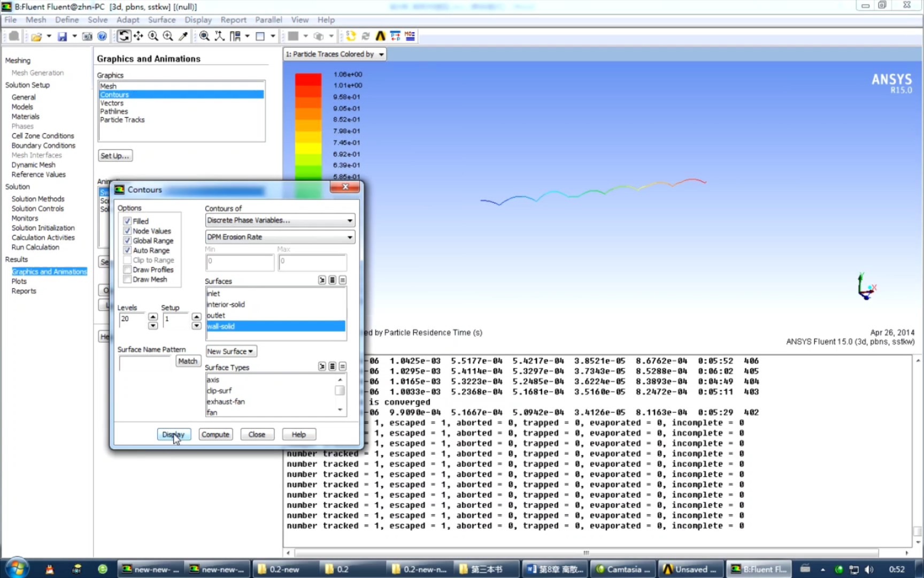Select Particle Tracks in the Graphics list

pos(122,120)
